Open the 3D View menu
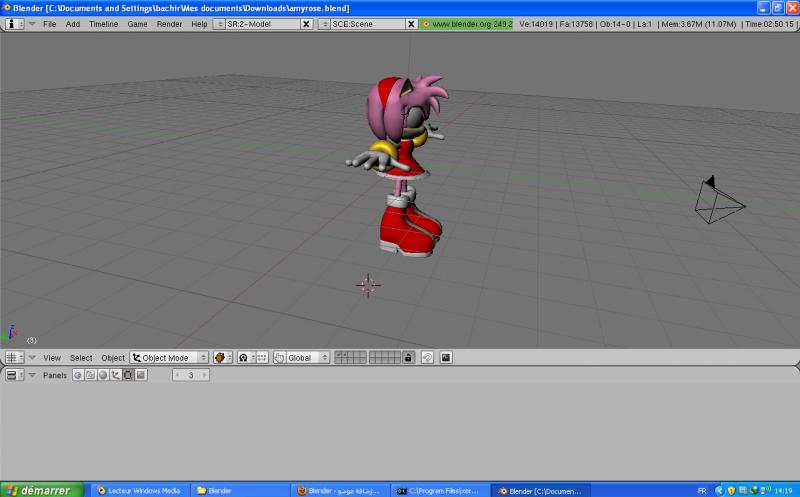800x497 pixels. [x=52, y=358]
